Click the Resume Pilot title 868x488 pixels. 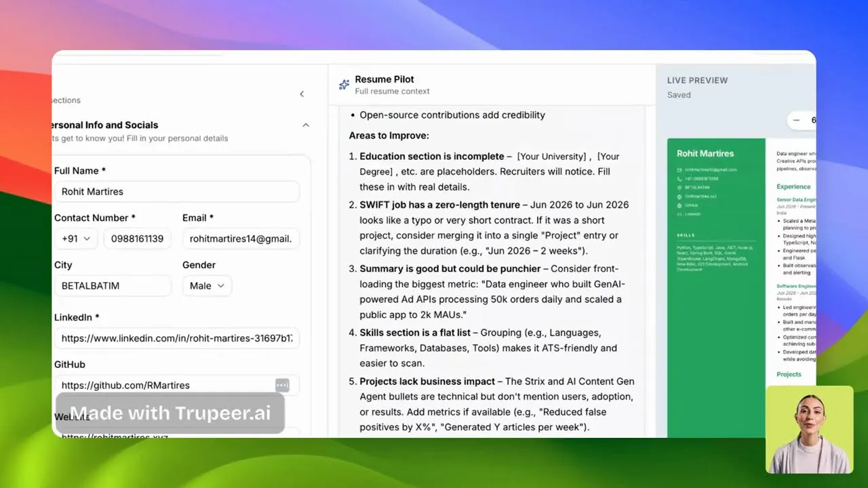(384, 79)
